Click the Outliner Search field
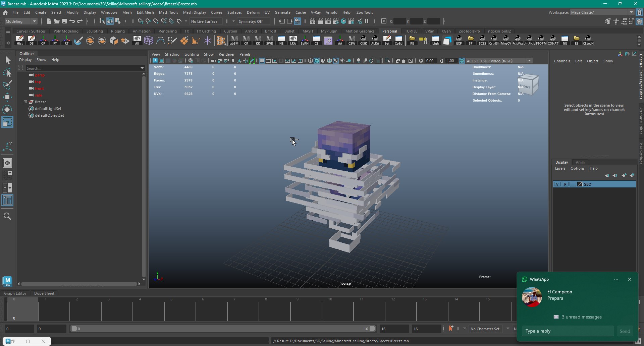This screenshot has width=644, height=346. point(83,68)
